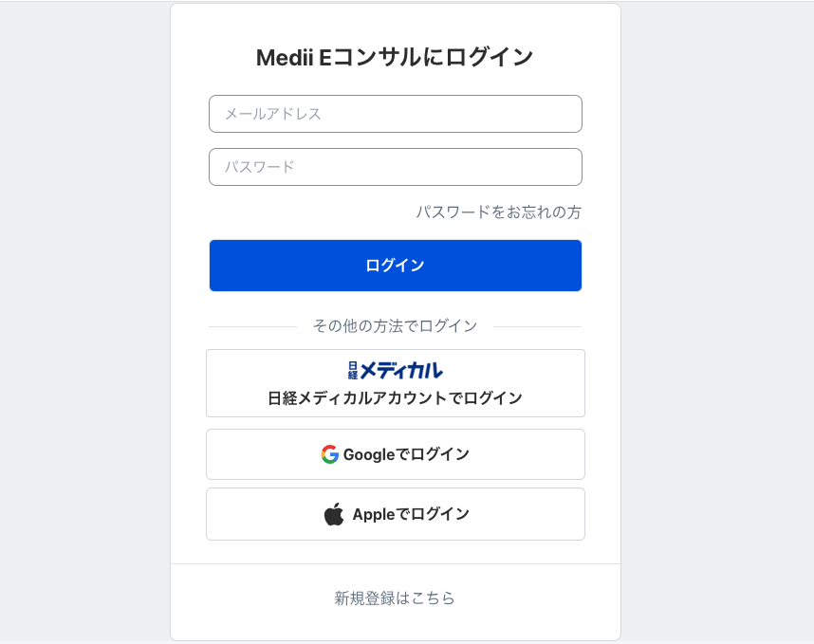Image resolution: width=814 pixels, height=644 pixels.
Task: Click the black Apple logo icon
Action: 333,514
